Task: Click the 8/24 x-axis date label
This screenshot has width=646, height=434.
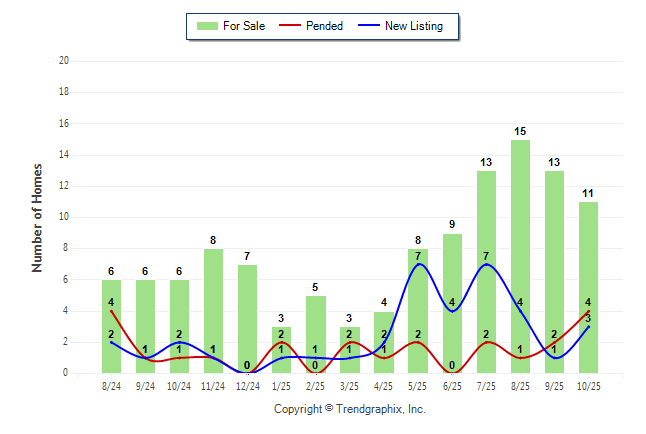Action: [111, 385]
